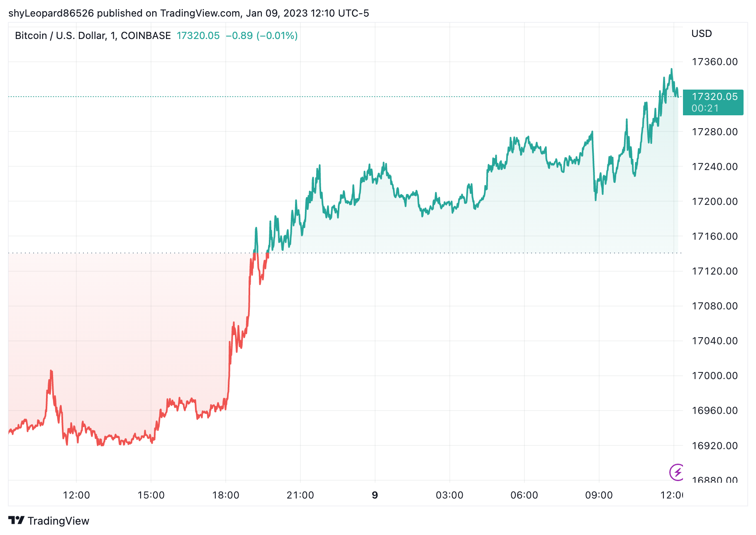Click the bold 9 date marker
Image resolution: width=756 pixels, height=535 pixels.
[x=375, y=495]
